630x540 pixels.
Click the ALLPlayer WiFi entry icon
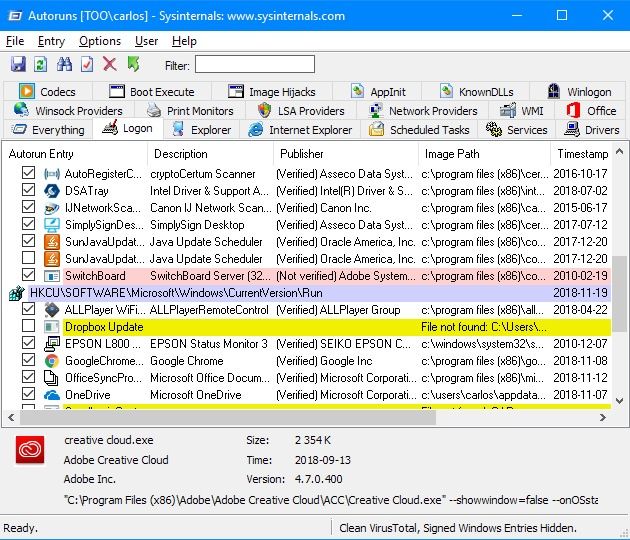click(52, 310)
